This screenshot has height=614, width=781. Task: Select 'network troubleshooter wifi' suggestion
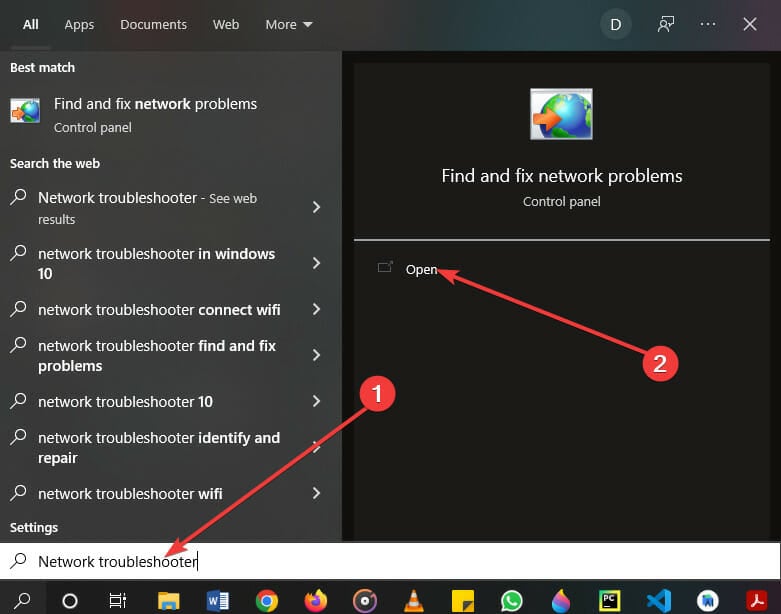click(171, 493)
